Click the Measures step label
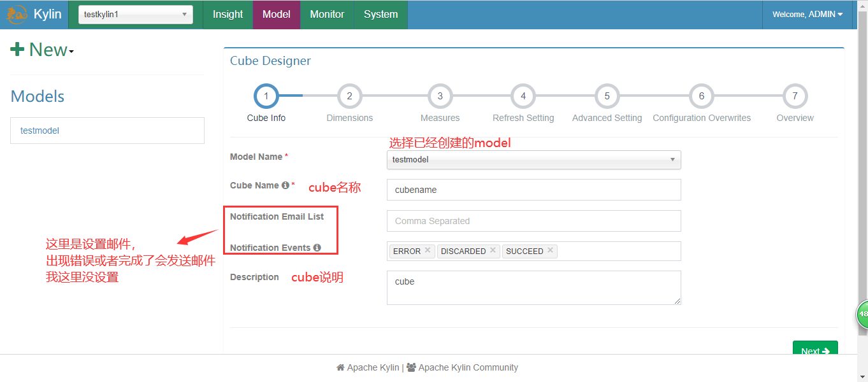Image resolution: width=868 pixels, height=382 pixels. pos(440,118)
